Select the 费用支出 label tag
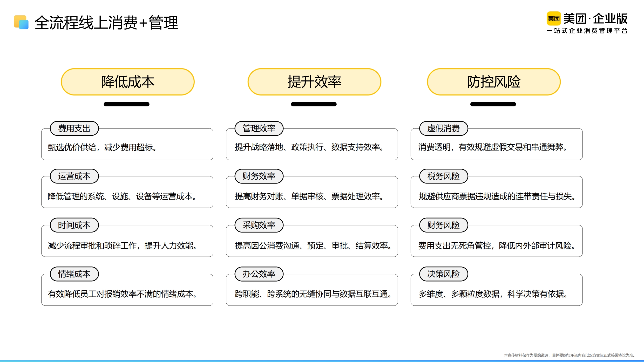The height and width of the screenshot is (362, 644). [74, 128]
